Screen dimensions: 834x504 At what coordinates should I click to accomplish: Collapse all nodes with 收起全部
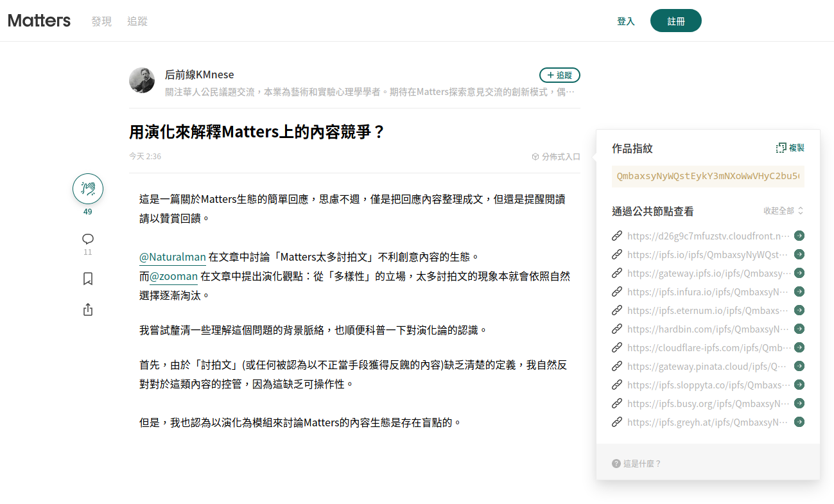click(783, 211)
